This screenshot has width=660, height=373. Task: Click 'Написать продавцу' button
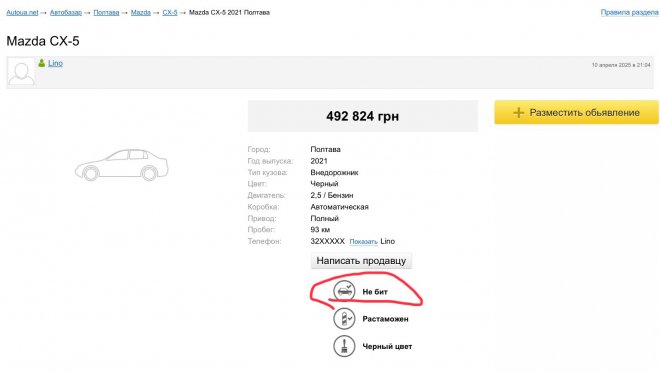[361, 261]
